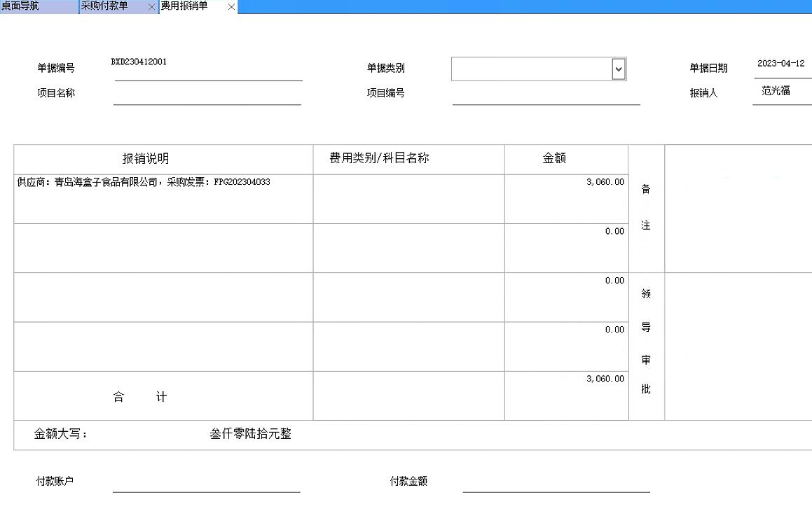Click the 报销人 field with 范光福
This screenshot has height=511, width=812.
[780, 92]
